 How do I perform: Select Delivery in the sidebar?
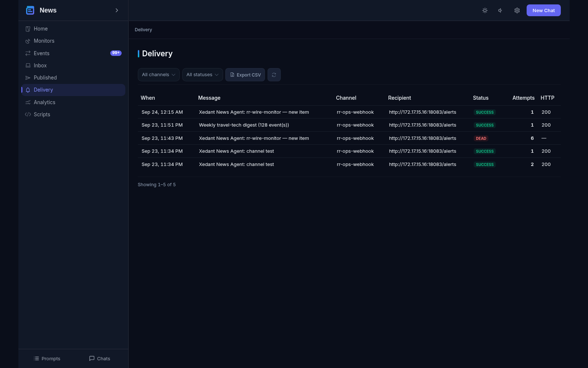pos(73,90)
